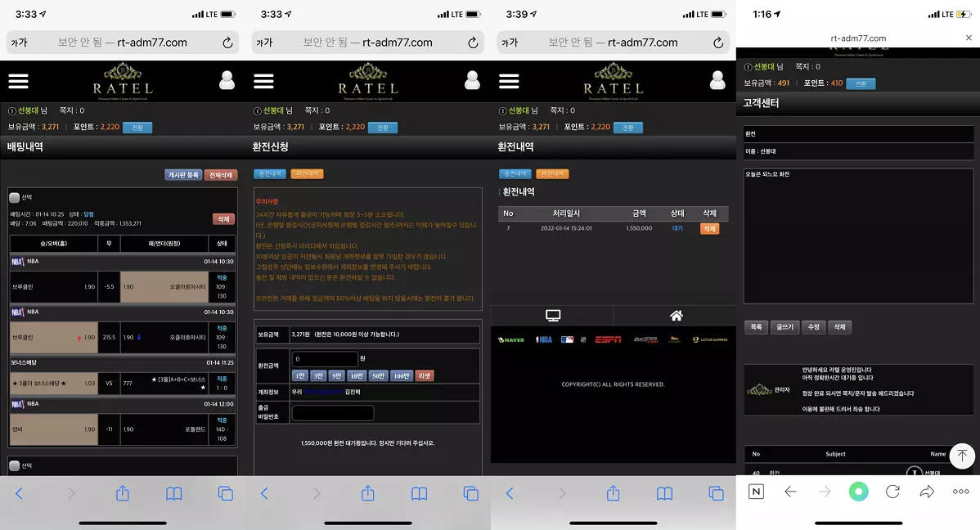The image size is (980, 530).
Task: Close the rt-adm77.com in-app browser
Action: (x=969, y=38)
